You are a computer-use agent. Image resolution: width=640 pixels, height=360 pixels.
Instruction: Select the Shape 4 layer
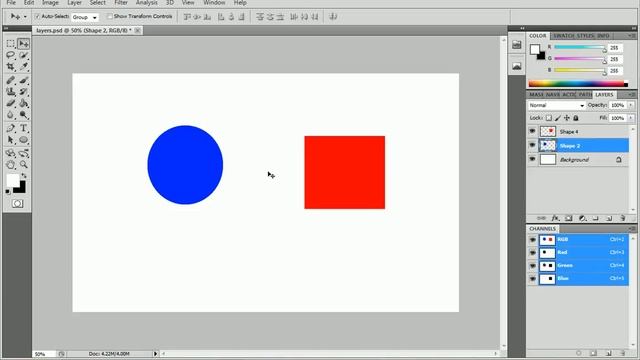pyautogui.click(x=578, y=131)
